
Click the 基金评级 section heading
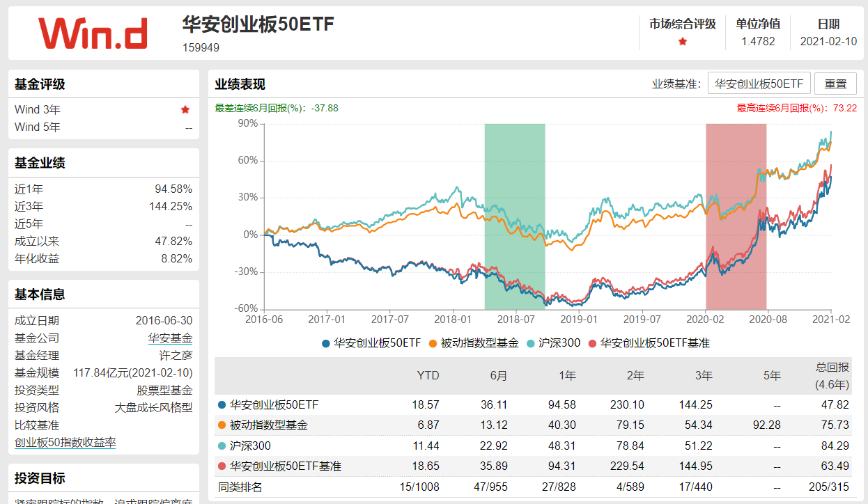click(x=40, y=84)
